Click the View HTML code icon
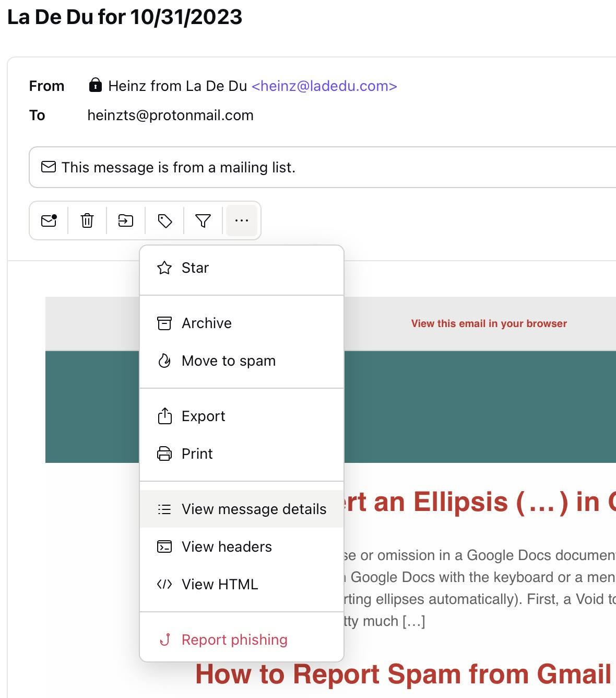 (164, 584)
